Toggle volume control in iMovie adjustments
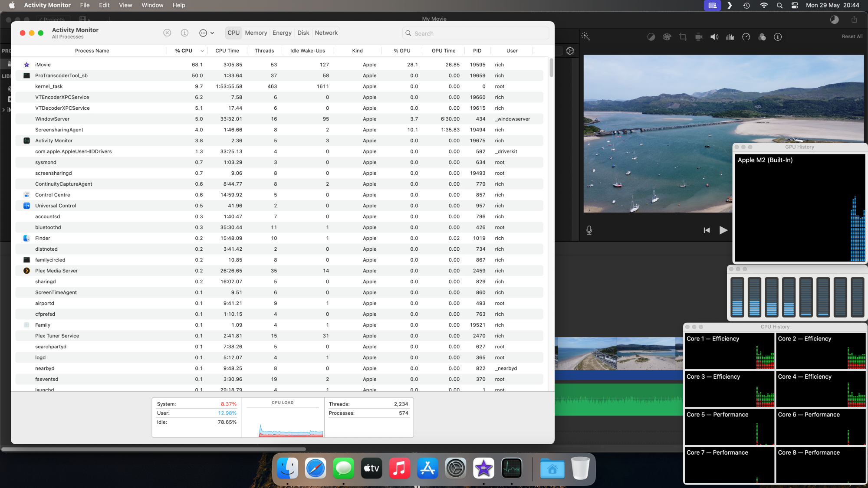Screen dimensions: 868x488 click(x=714, y=37)
